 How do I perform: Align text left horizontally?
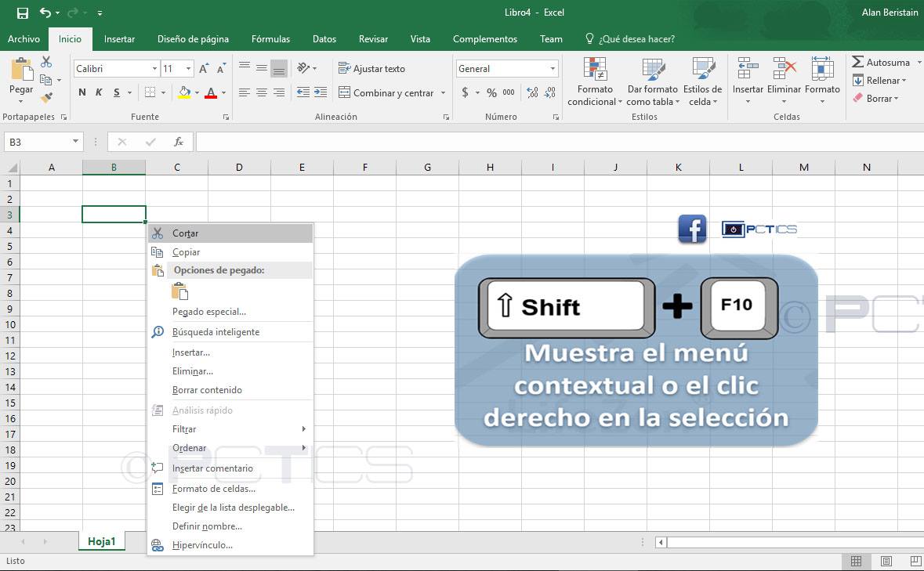pos(245,92)
